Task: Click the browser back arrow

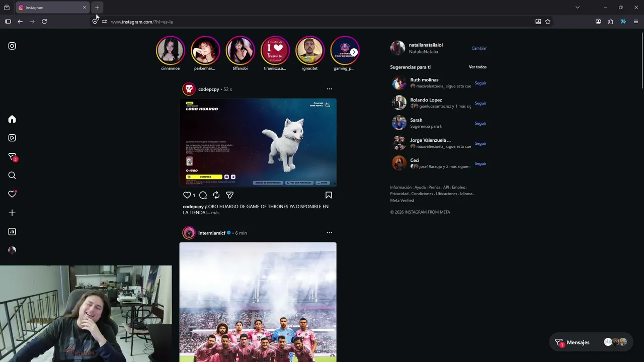Action: pyautogui.click(x=20, y=22)
